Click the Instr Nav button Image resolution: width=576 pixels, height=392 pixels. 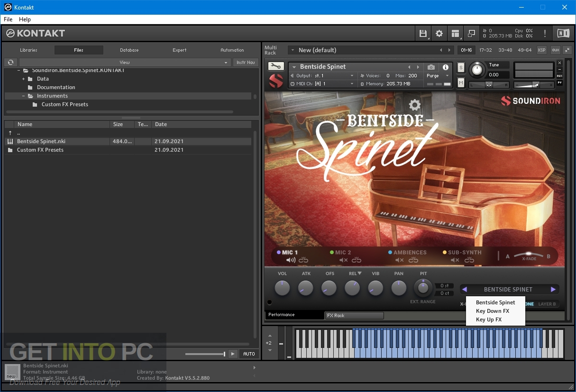coord(246,62)
